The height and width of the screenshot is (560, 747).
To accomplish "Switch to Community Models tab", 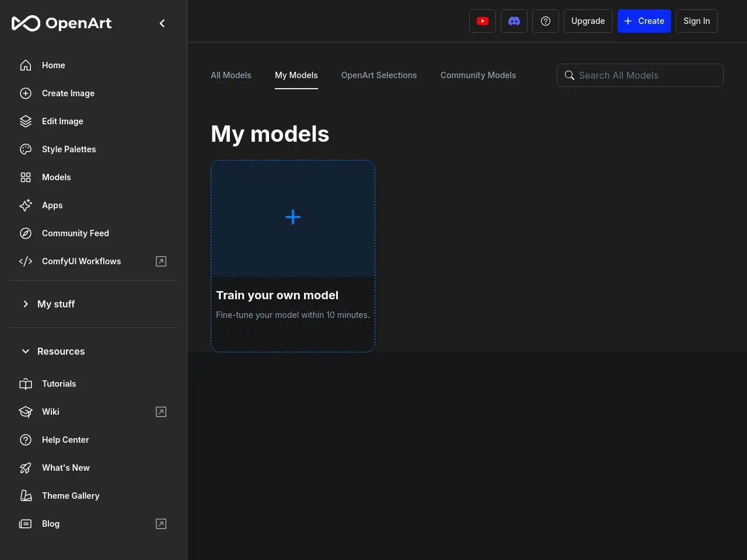I will (x=478, y=75).
